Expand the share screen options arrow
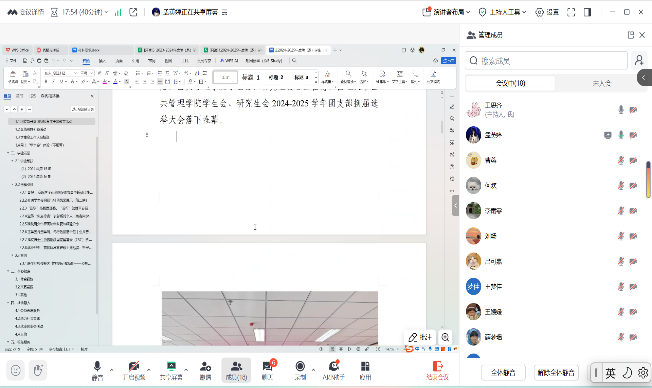This screenshot has height=388, width=652. tap(186, 369)
